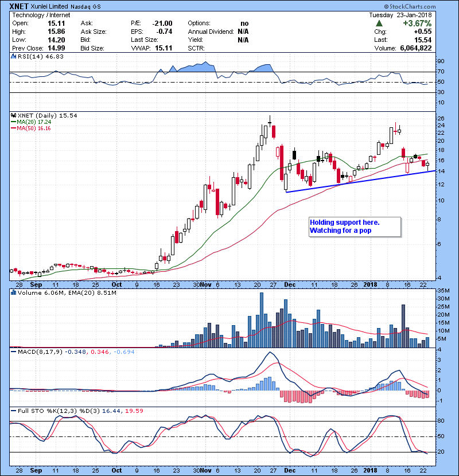Viewport: 459px width, 476px height.
Task: Click the VWAP value 15.11
Action: [164, 48]
